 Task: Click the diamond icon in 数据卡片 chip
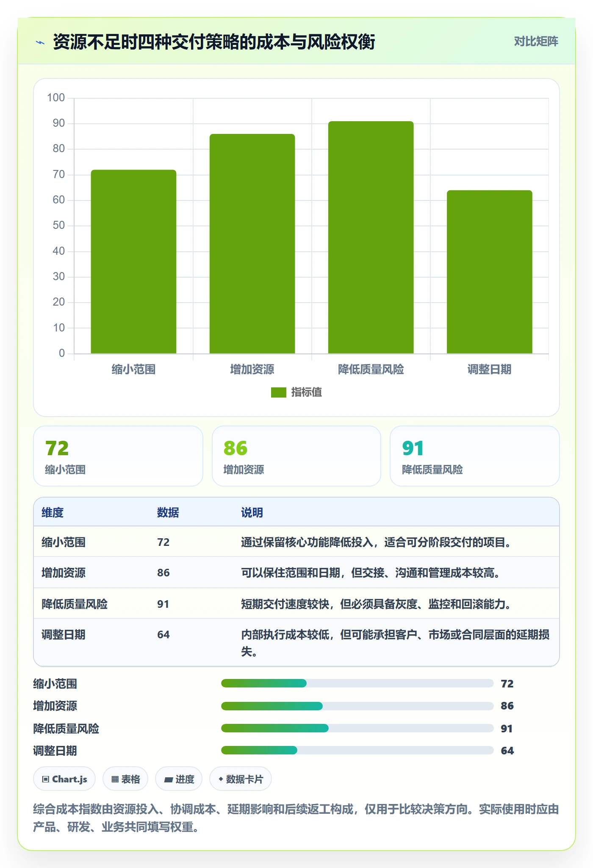point(221,779)
